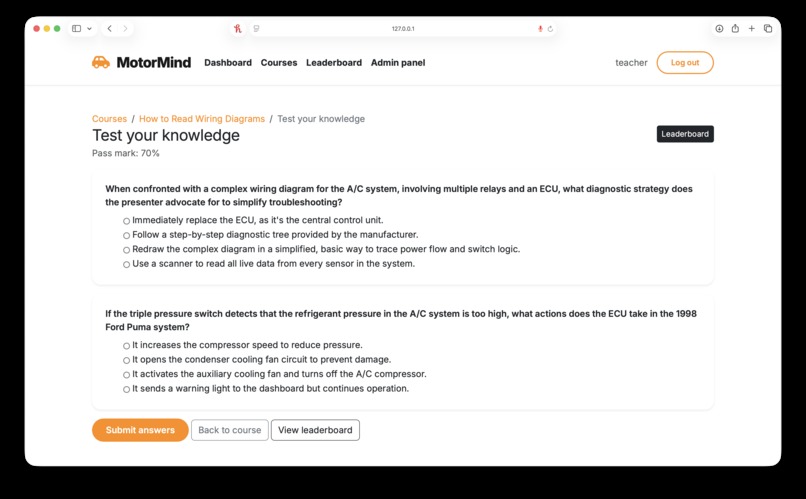Open a new tab with the plus icon
Viewport: 806px width, 499px height.
click(752, 29)
